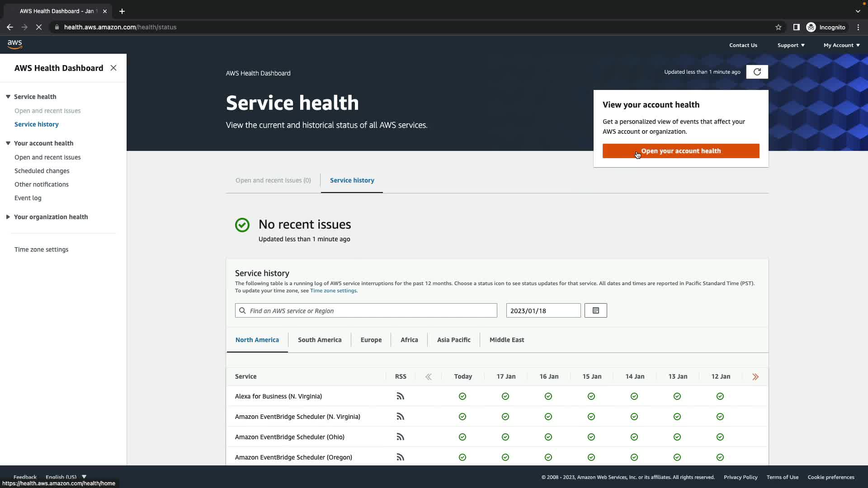Go to later dates with left double-chevron
Screen dimensions: 868x488
click(x=428, y=377)
